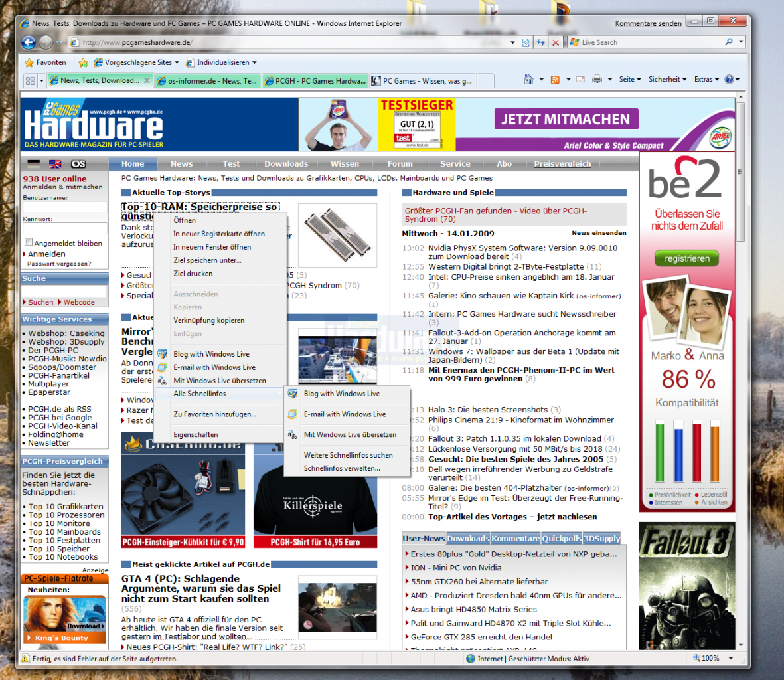Screen dimensions: 784x680
Task: Open Vorgeschlagene Sites dropdown
Action: pyautogui.click(x=136, y=62)
